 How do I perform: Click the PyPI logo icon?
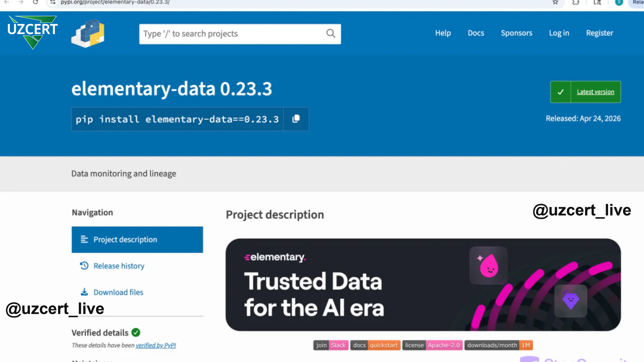tap(88, 33)
